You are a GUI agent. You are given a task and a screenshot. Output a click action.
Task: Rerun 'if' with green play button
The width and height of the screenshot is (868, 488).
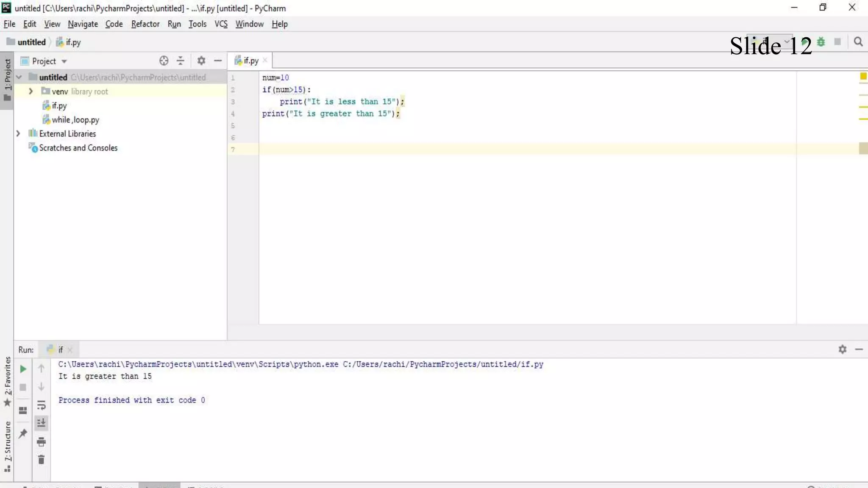(x=23, y=369)
